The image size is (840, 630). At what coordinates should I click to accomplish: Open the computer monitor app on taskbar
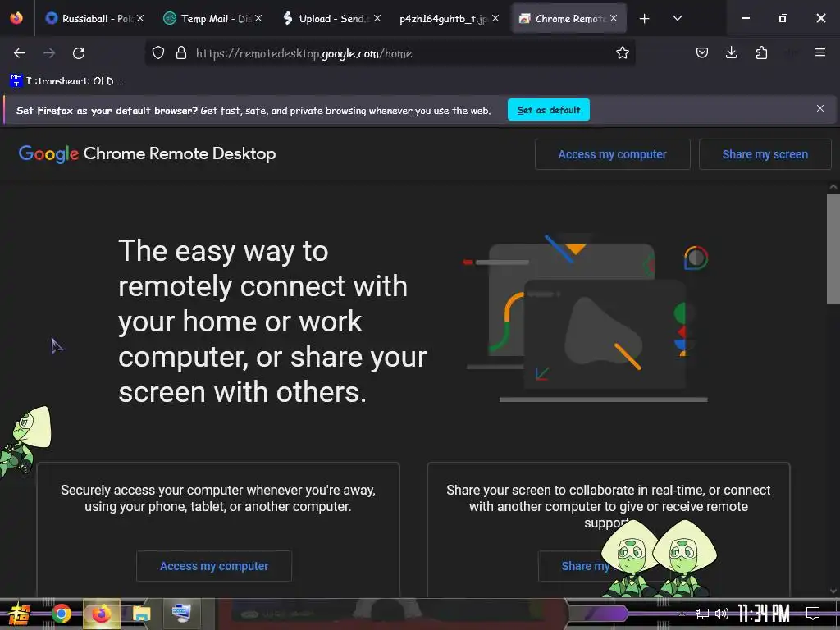(x=181, y=613)
